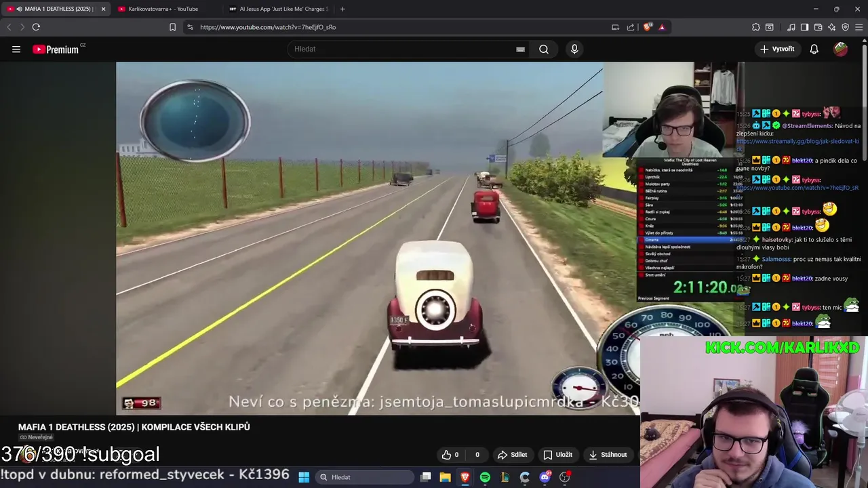Screen dimensions: 868x488
Task: Click the address bar URL
Action: coord(268,27)
